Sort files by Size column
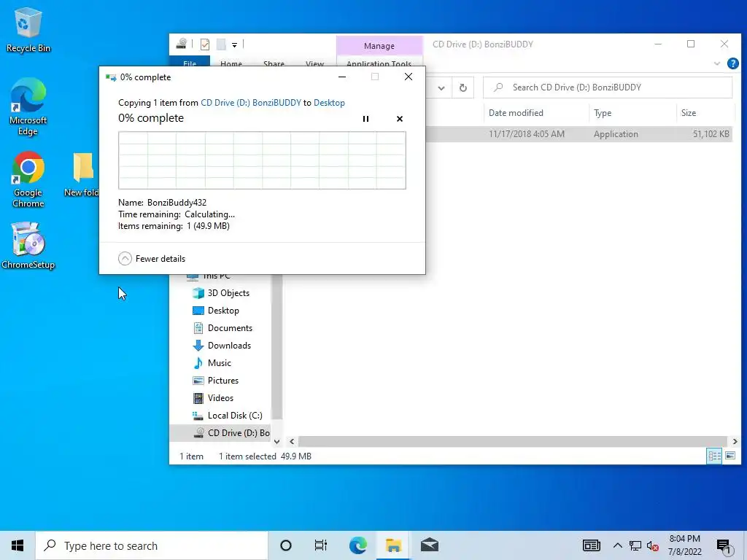 689,113
